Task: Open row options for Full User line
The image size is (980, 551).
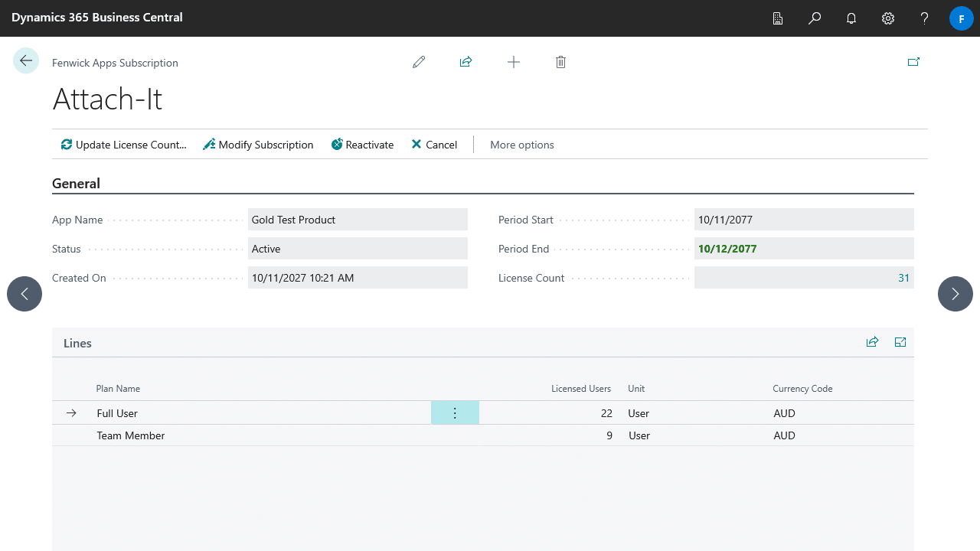Action: coord(455,413)
